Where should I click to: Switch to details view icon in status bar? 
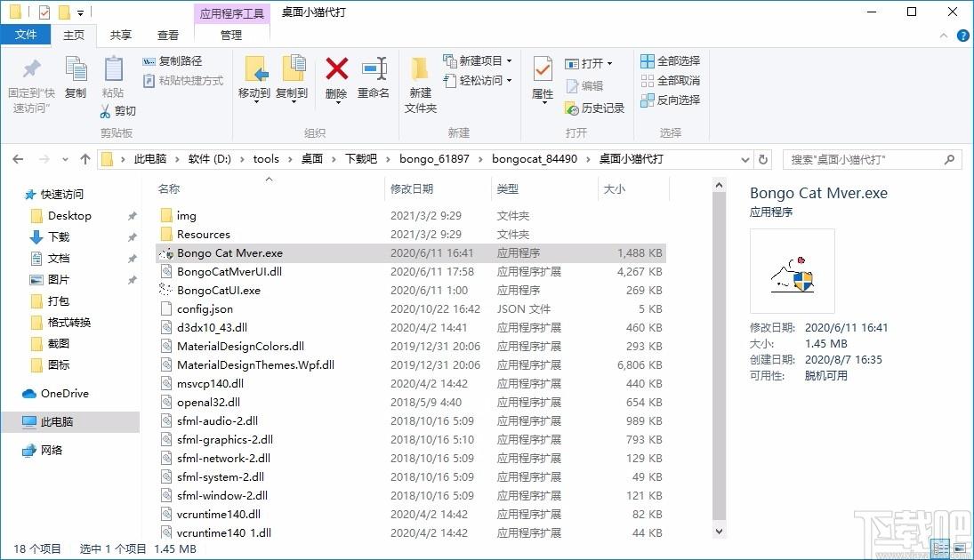click(x=940, y=548)
